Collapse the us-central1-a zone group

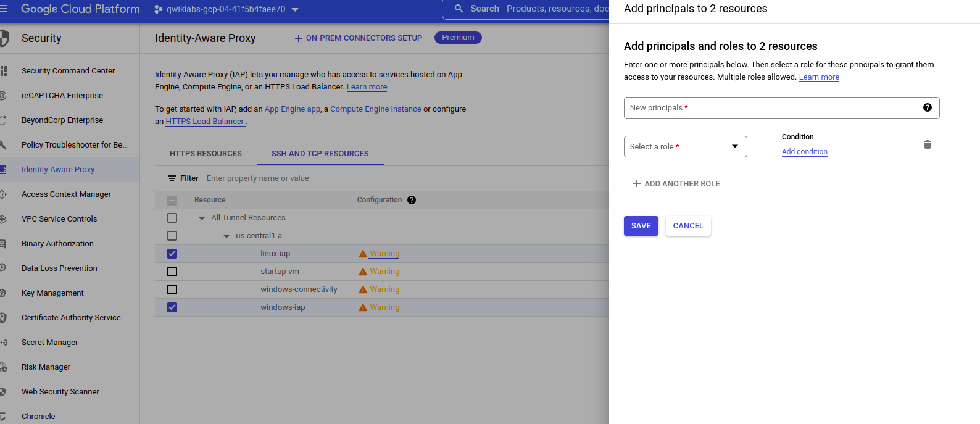point(226,236)
